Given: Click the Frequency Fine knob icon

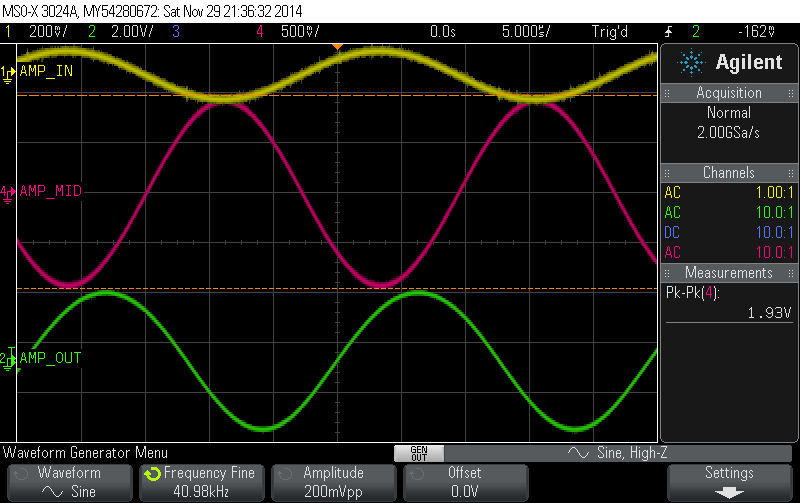Looking at the screenshot, I should click(152, 473).
